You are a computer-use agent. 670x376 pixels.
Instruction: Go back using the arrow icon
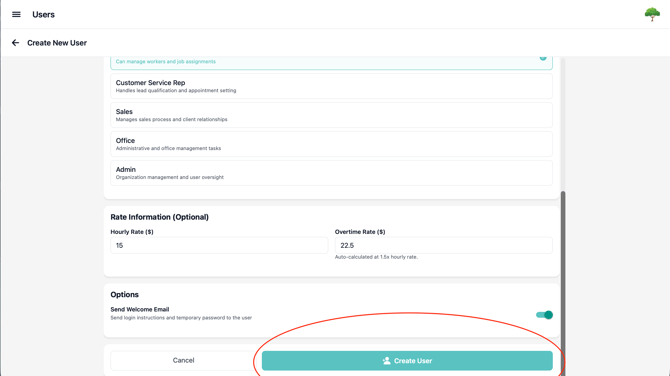(x=15, y=43)
